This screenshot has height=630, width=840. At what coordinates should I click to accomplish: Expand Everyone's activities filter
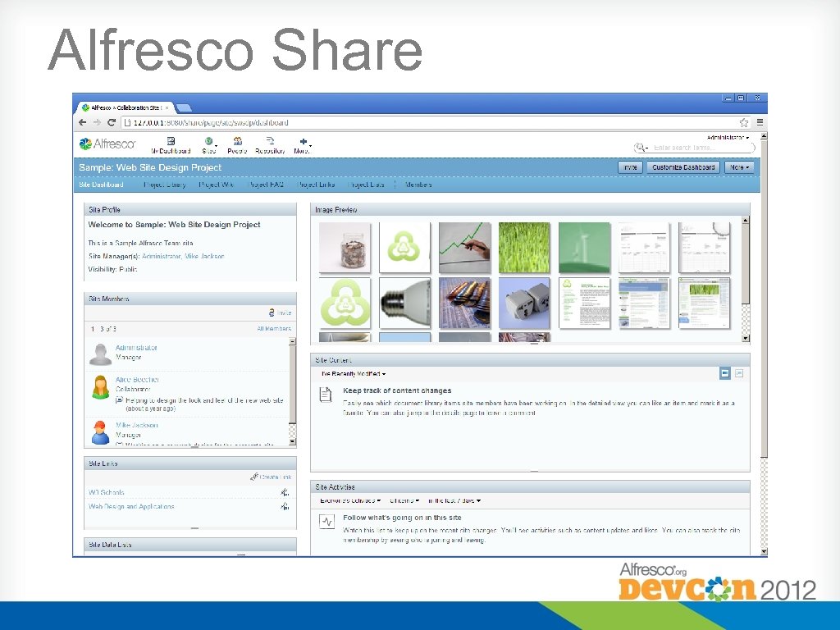(x=349, y=501)
